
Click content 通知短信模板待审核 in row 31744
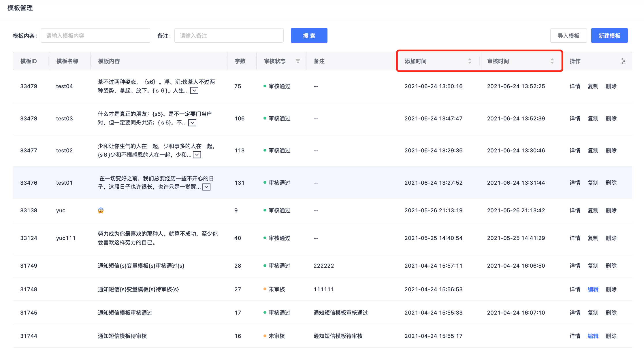(122, 336)
